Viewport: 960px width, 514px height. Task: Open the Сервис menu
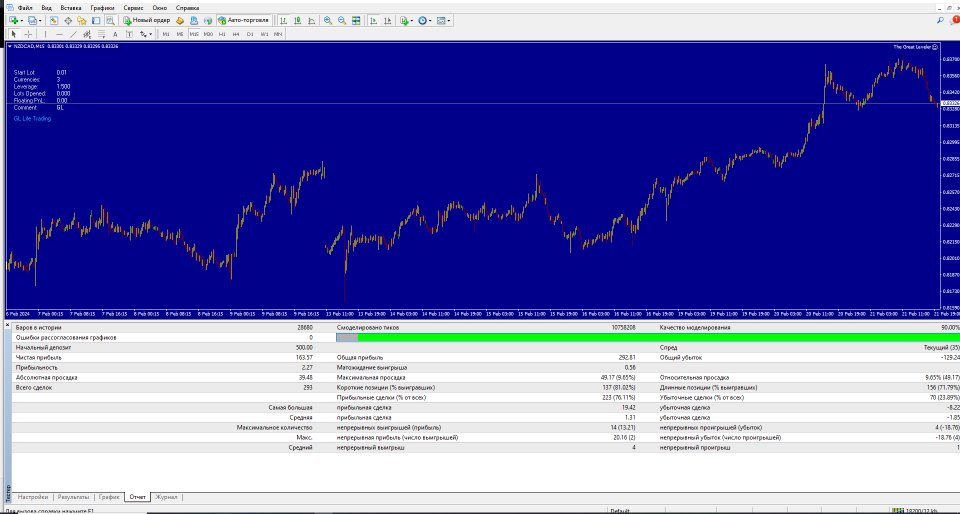coord(133,8)
